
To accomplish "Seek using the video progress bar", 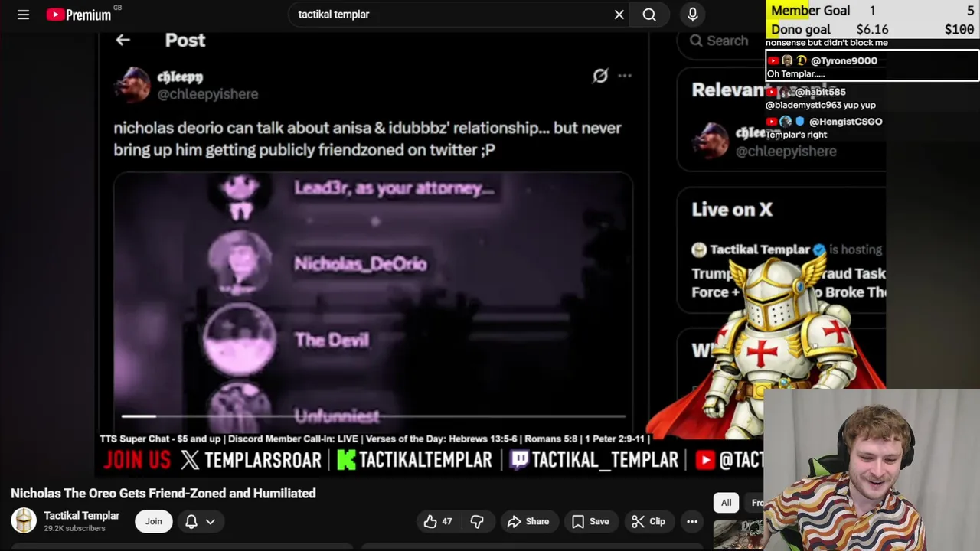I will pos(374,416).
